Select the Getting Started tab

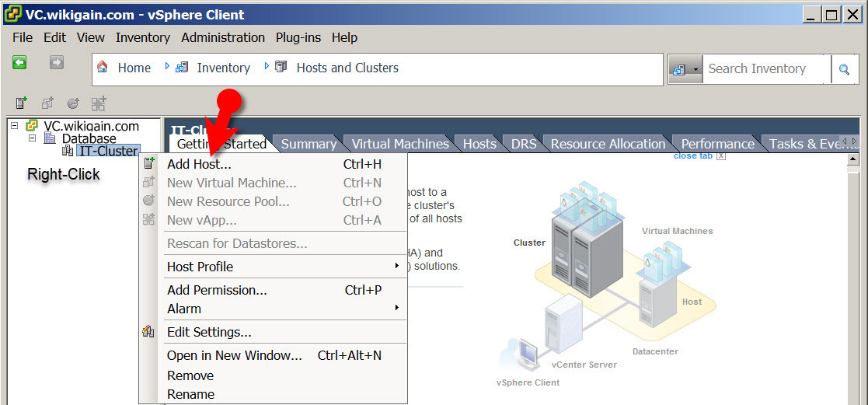pyautogui.click(x=221, y=144)
